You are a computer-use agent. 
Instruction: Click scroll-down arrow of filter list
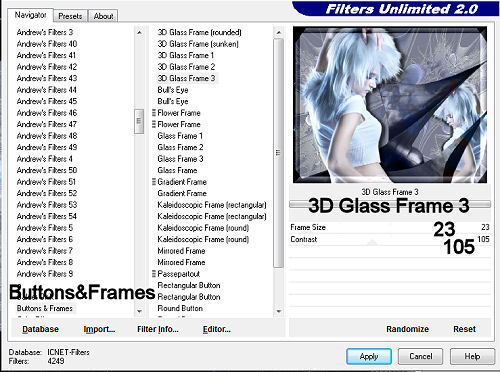click(279, 311)
